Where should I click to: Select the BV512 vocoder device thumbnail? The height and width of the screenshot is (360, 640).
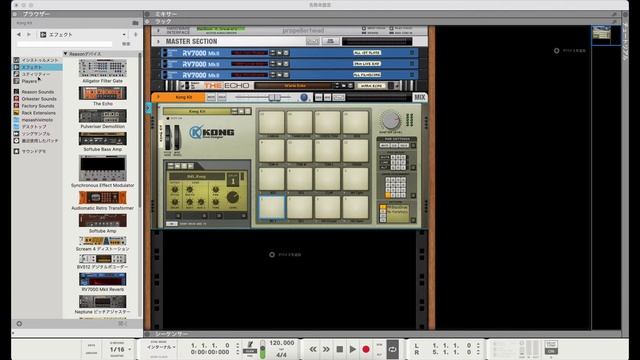(x=102, y=259)
